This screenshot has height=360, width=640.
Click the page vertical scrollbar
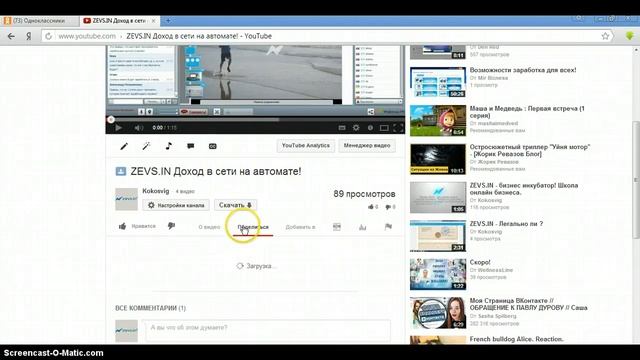click(x=636, y=180)
